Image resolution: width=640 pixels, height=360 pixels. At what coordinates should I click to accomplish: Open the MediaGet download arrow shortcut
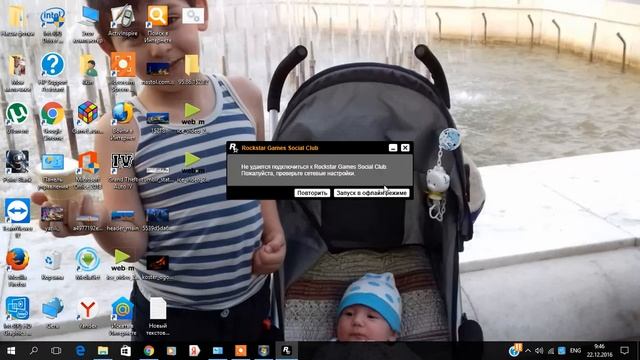[x=87, y=264]
